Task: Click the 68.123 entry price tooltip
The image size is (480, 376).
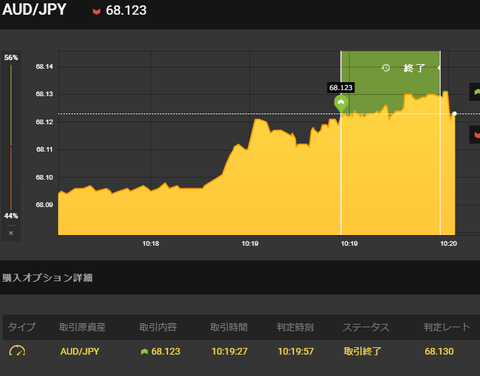Action: (x=341, y=88)
